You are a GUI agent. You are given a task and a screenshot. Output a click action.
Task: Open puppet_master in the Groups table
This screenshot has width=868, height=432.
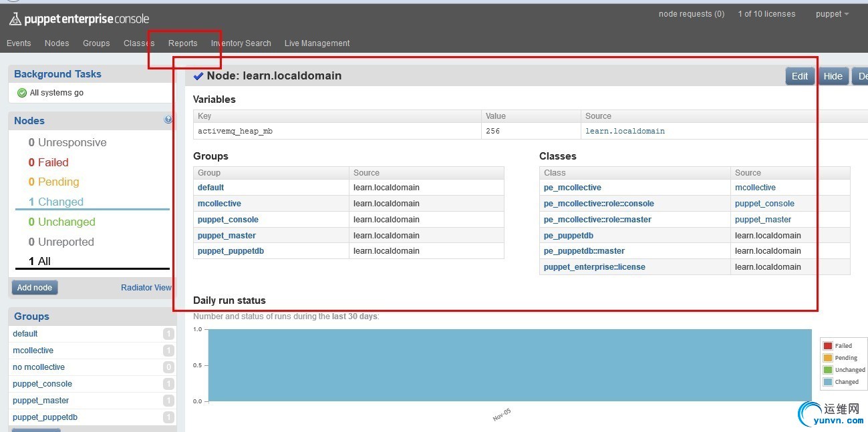tap(227, 236)
